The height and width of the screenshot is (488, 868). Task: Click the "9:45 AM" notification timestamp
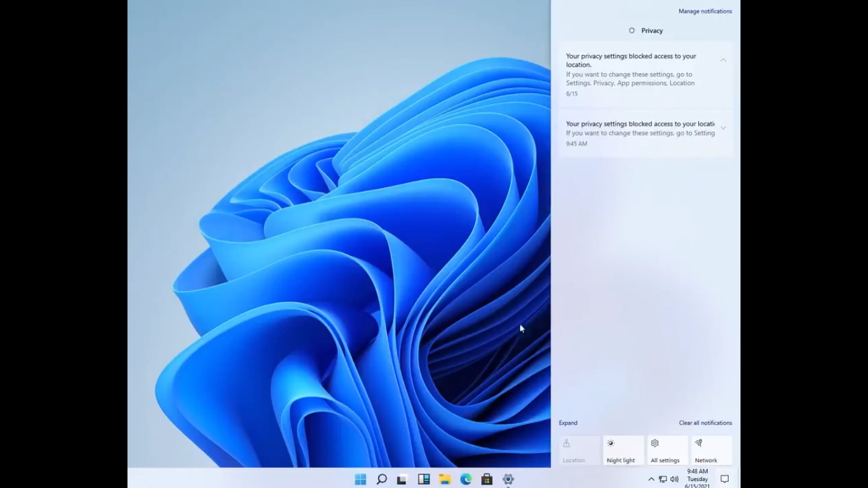[x=576, y=144]
